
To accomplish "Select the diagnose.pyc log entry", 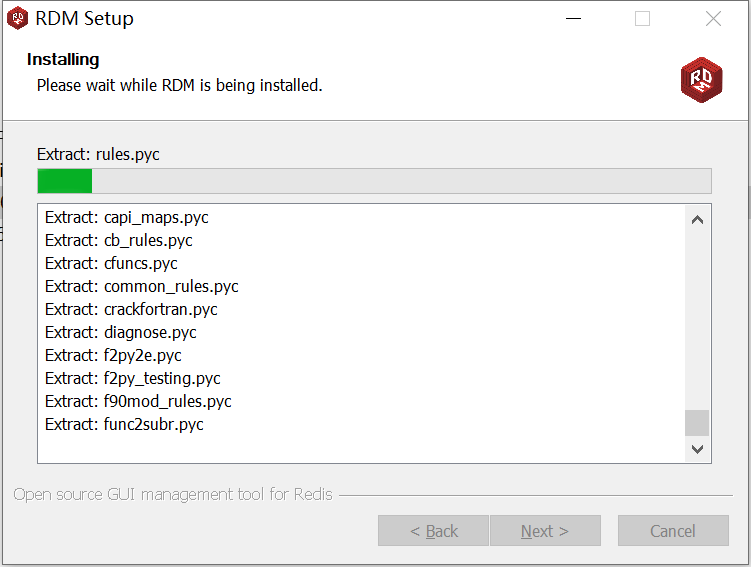I will [x=121, y=332].
